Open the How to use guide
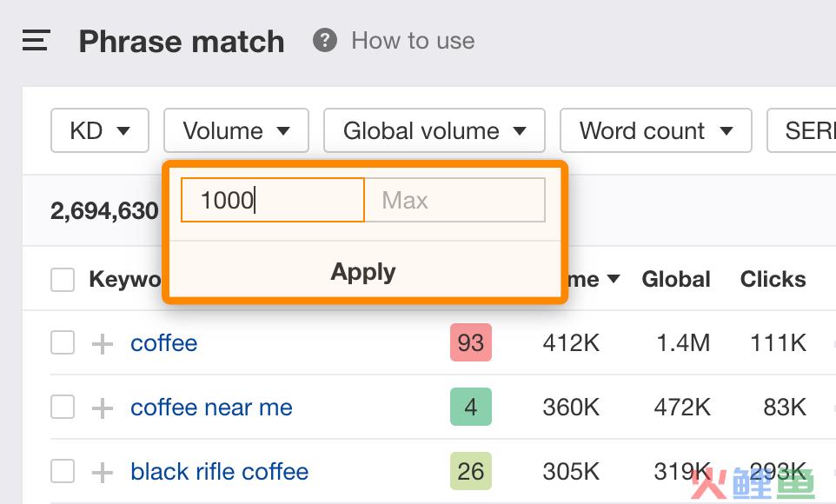The image size is (836, 504). 413,41
